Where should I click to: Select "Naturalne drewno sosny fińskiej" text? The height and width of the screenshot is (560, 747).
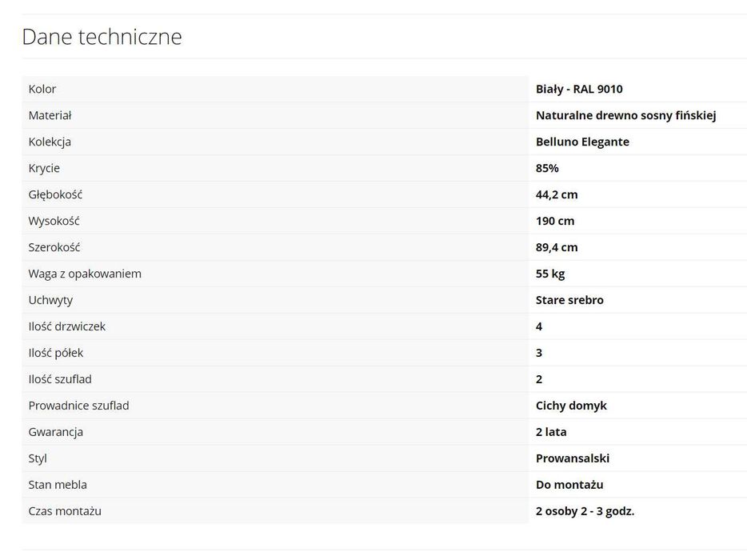point(625,115)
